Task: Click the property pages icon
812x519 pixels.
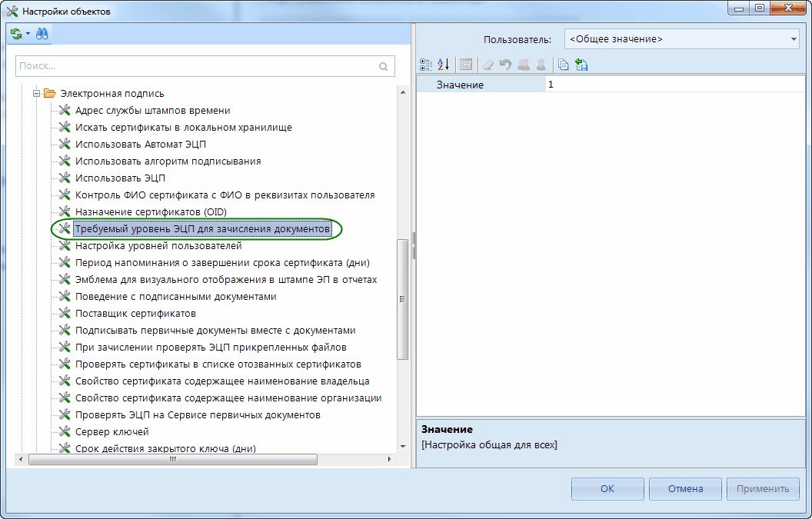Action: [x=465, y=65]
